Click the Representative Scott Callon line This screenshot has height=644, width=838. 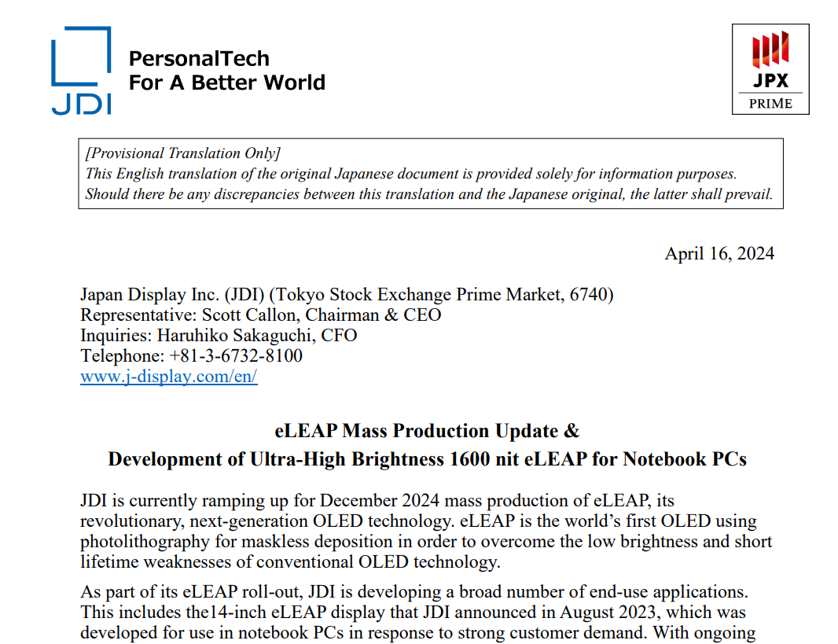[x=260, y=315]
